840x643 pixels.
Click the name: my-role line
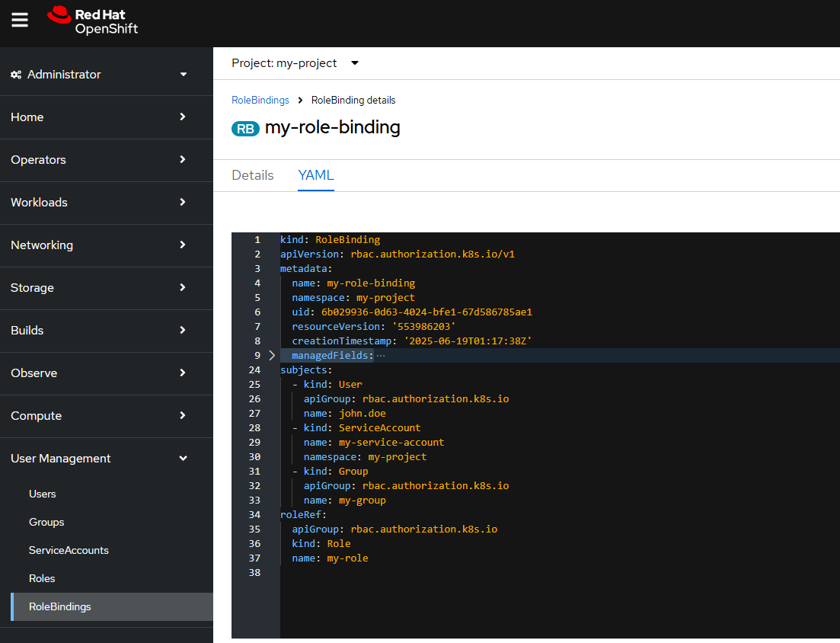tap(330, 558)
